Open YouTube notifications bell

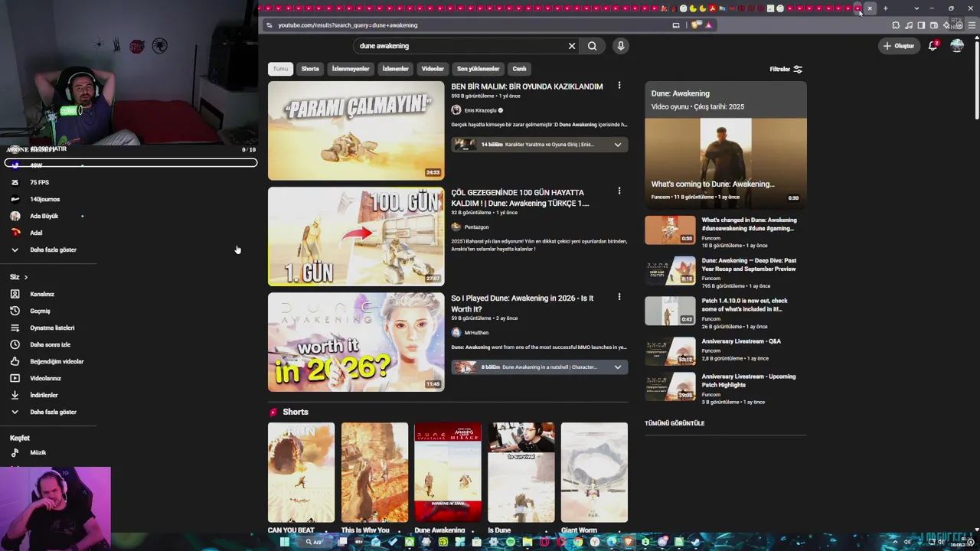pos(933,46)
